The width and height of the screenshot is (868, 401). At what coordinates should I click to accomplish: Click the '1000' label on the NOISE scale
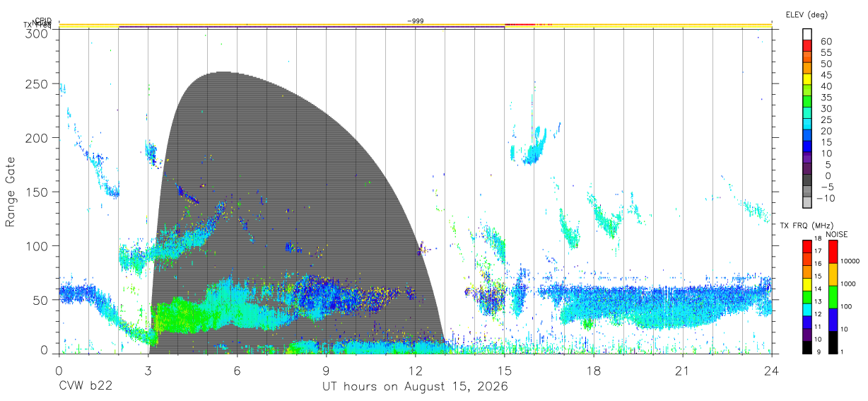click(x=850, y=284)
